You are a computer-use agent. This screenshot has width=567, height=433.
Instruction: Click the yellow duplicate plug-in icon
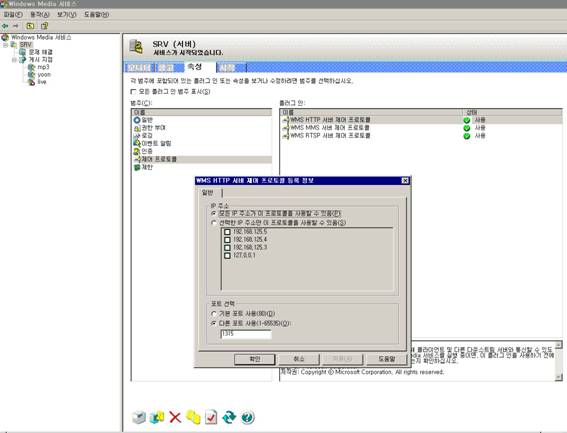pyautogui.click(x=193, y=417)
